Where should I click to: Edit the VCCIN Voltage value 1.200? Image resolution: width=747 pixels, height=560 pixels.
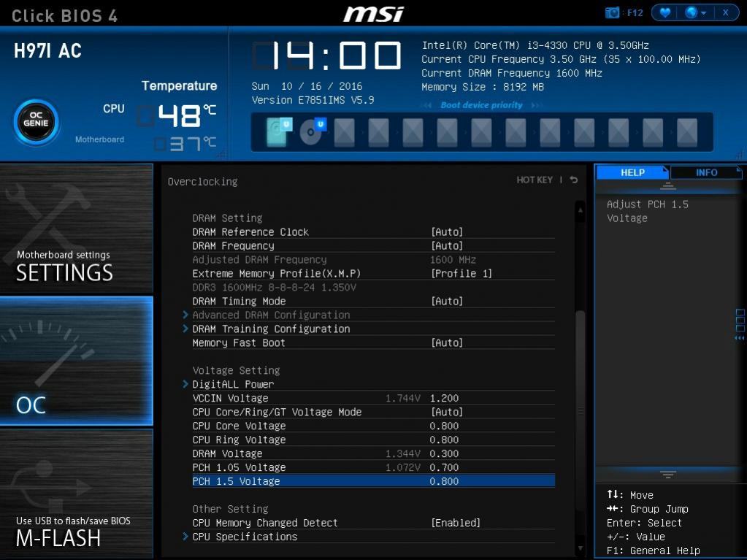pyautogui.click(x=444, y=398)
